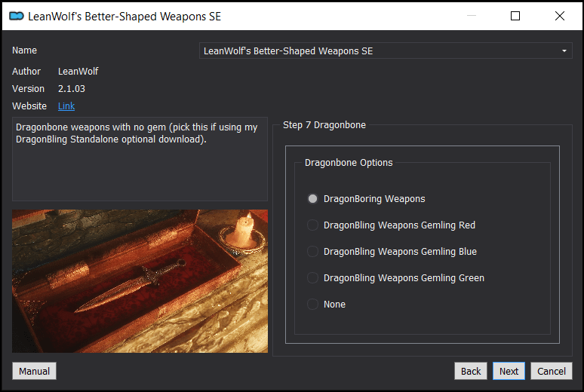The height and width of the screenshot is (392, 584).
Task: Select DragonBling Weapons Gemling Green
Action: pyautogui.click(x=395, y=278)
